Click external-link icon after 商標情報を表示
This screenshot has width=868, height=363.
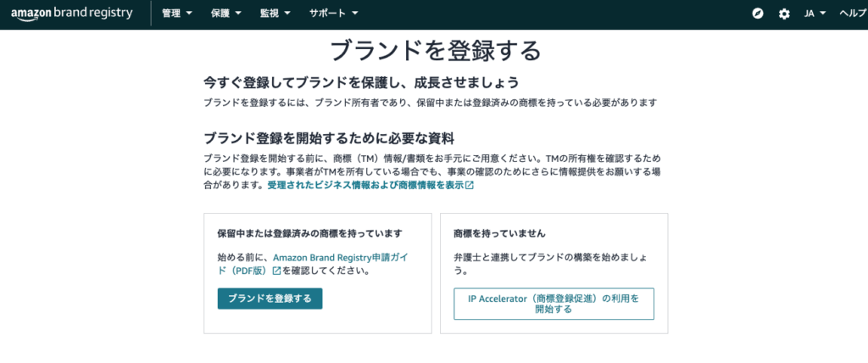470,186
